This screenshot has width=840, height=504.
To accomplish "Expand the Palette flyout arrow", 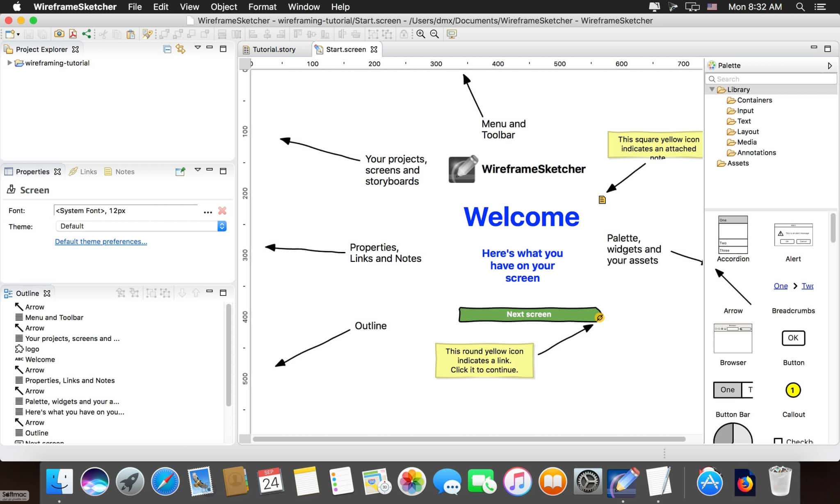I will [x=830, y=66].
